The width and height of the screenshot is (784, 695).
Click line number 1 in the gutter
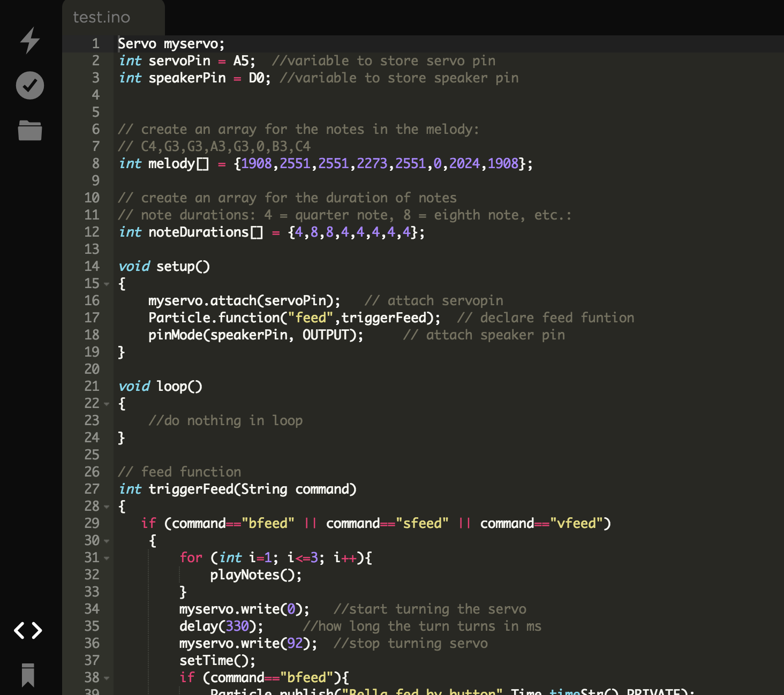[95, 43]
